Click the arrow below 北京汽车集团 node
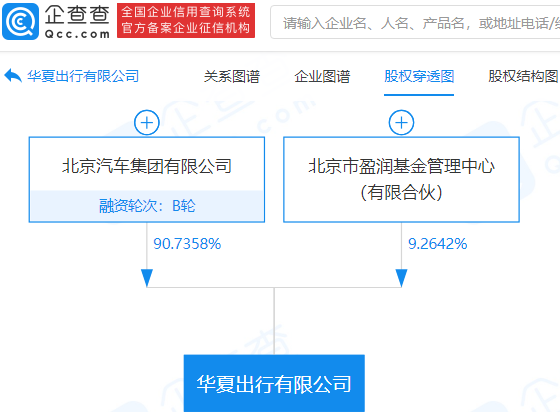Image resolution: width=560 pixels, height=412 pixels. click(x=147, y=278)
